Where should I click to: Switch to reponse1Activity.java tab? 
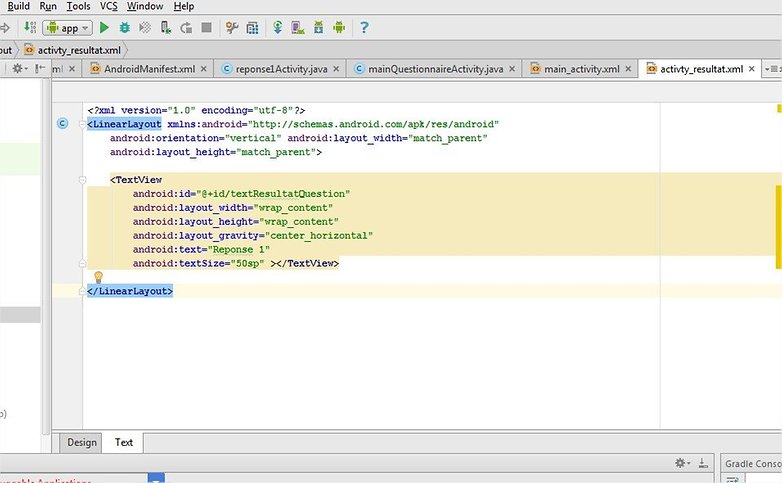click(x=281, y=69)
